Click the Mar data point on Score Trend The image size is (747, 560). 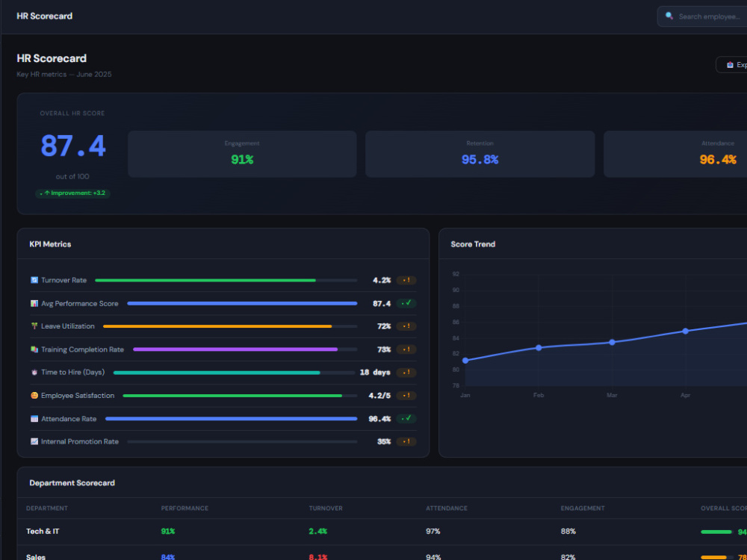(613, 343)
